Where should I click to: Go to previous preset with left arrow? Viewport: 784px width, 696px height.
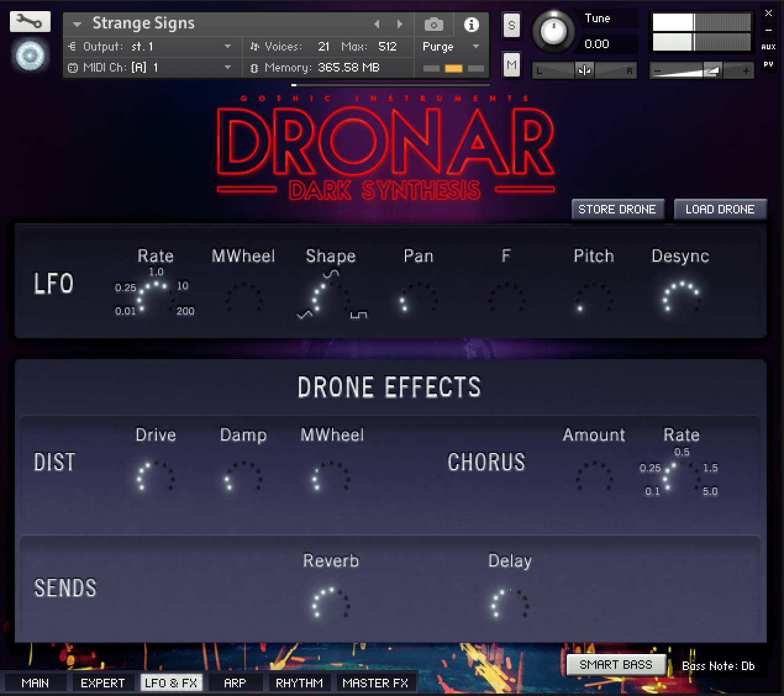point(377,25)
